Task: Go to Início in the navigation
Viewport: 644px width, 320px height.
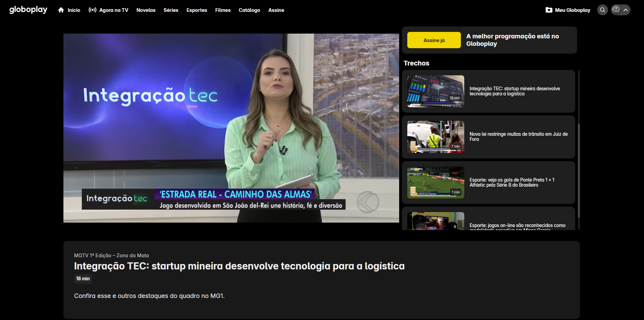Action: pyautogui.click(x=74, y=10)
